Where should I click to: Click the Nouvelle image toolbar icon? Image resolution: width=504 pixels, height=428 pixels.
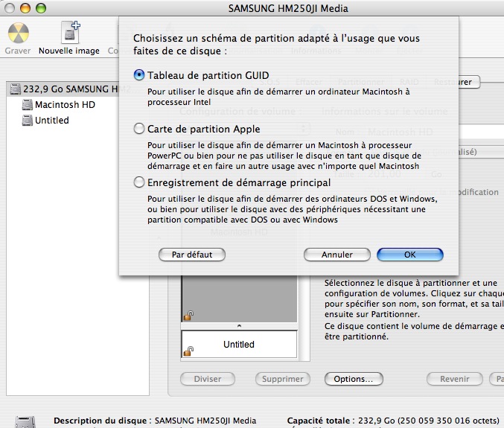tap(71, 32)
